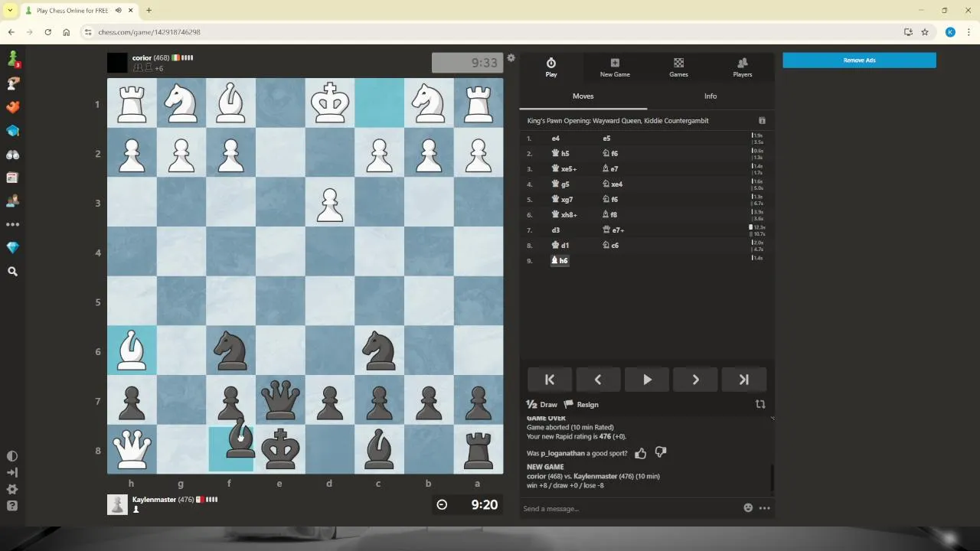Open the Help question mark icon
This screenshot has width=980, height=551.
point(12,506)
